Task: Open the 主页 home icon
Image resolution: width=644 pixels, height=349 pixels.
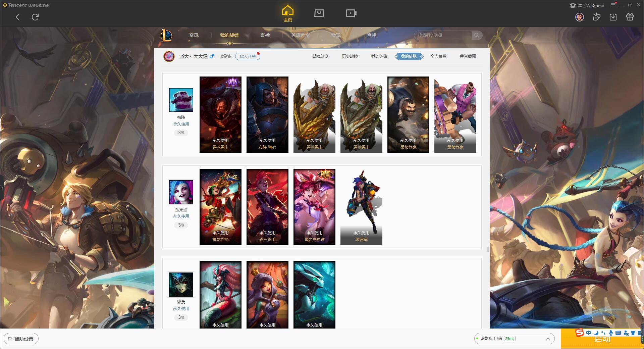Action: (287, 14)
